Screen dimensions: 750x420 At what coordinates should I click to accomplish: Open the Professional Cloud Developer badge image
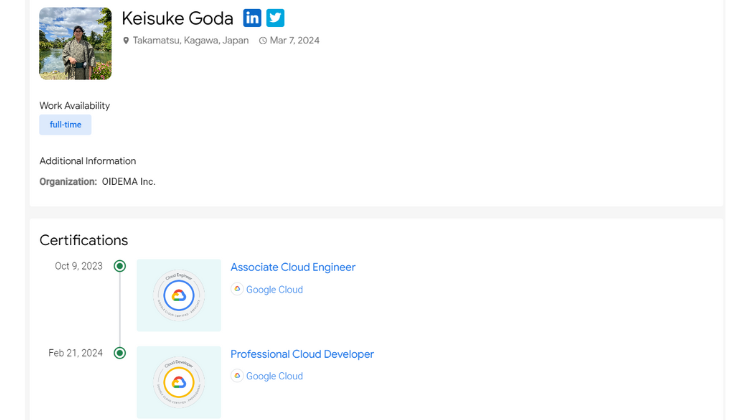tap(179, 381)
